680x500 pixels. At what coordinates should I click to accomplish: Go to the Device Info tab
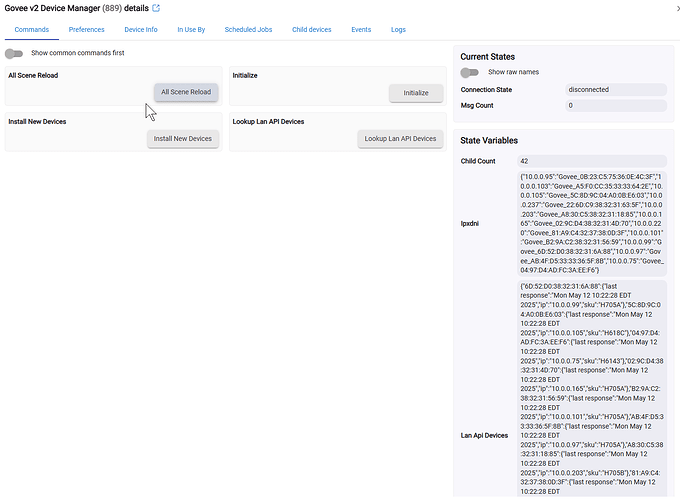(x=141, y=30)
